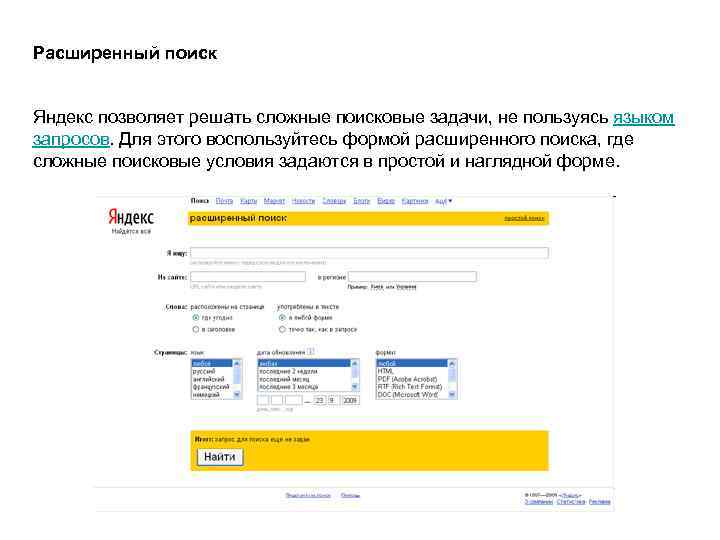The width and height of the screenshot is (720, 540).
Task: Open the Помощь footer link
Action: [350, 495]
